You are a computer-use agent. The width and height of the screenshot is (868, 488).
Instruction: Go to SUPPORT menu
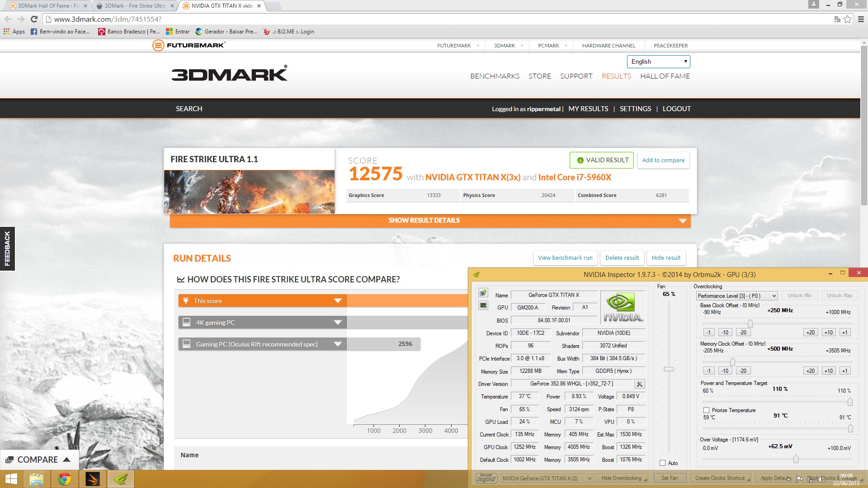point(576,76)
